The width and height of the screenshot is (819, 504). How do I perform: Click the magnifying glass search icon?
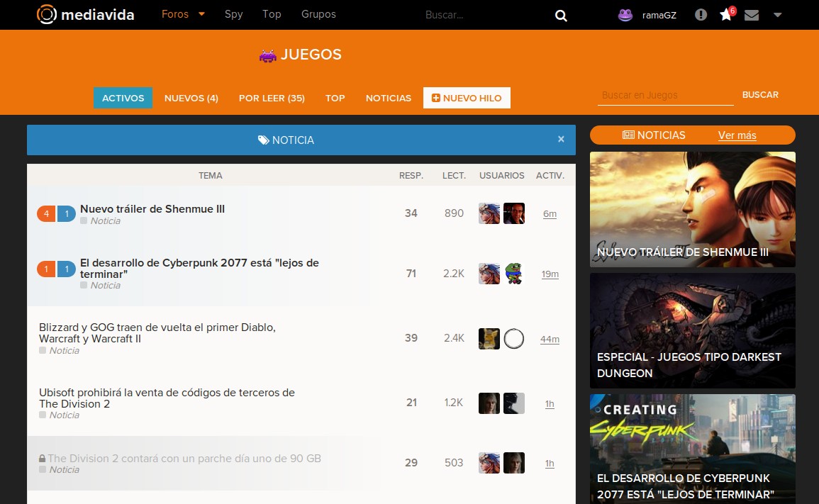(x=561, y=15)
